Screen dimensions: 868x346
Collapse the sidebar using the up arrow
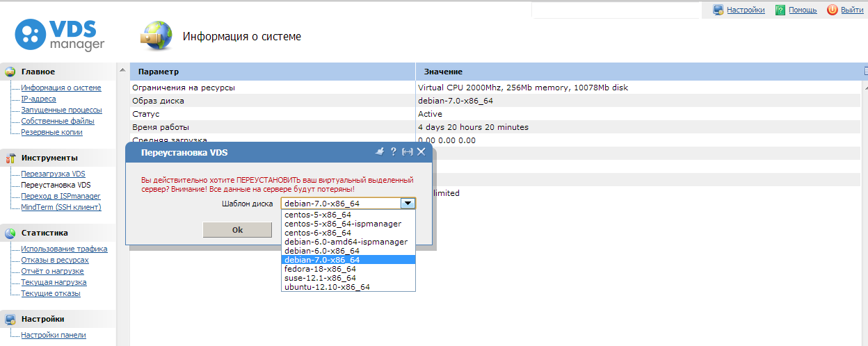pos(123,71)
